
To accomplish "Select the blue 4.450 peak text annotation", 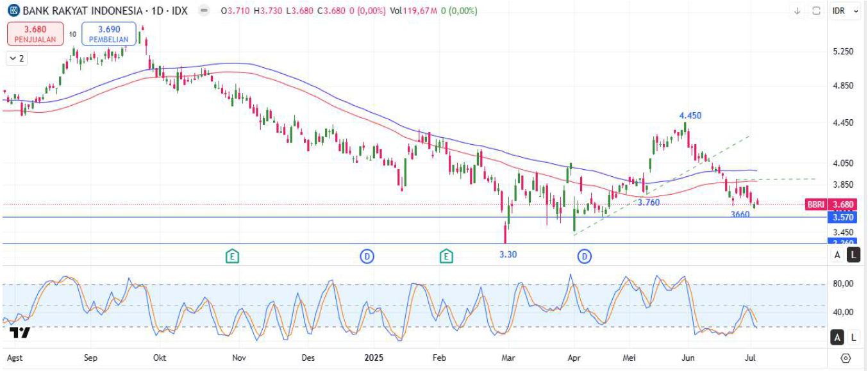I will (690, 116).
